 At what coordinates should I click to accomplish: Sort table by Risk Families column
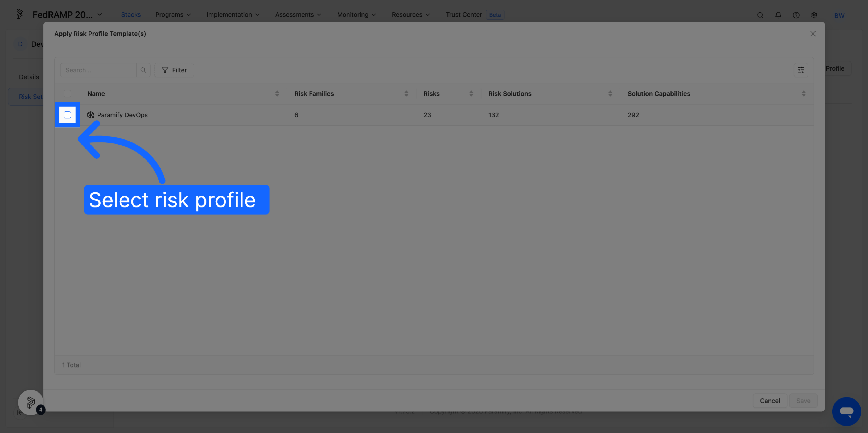pos(406,94)
